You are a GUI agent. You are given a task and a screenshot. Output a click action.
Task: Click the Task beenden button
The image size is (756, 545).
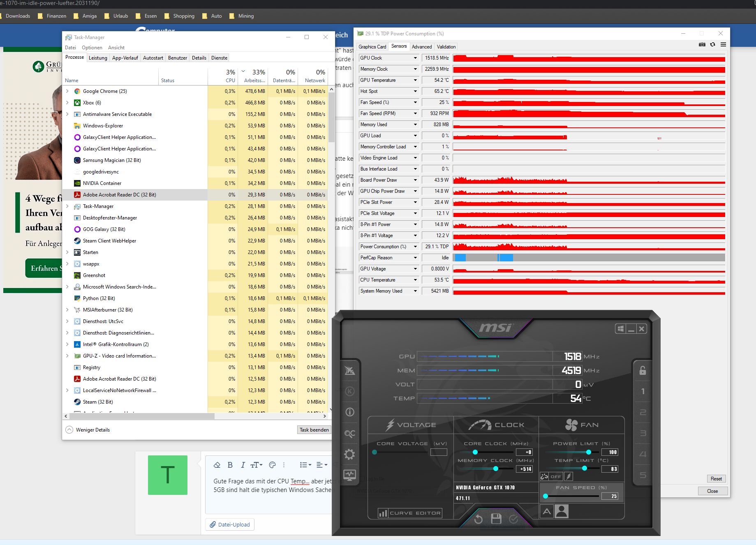tap(314, 430)
